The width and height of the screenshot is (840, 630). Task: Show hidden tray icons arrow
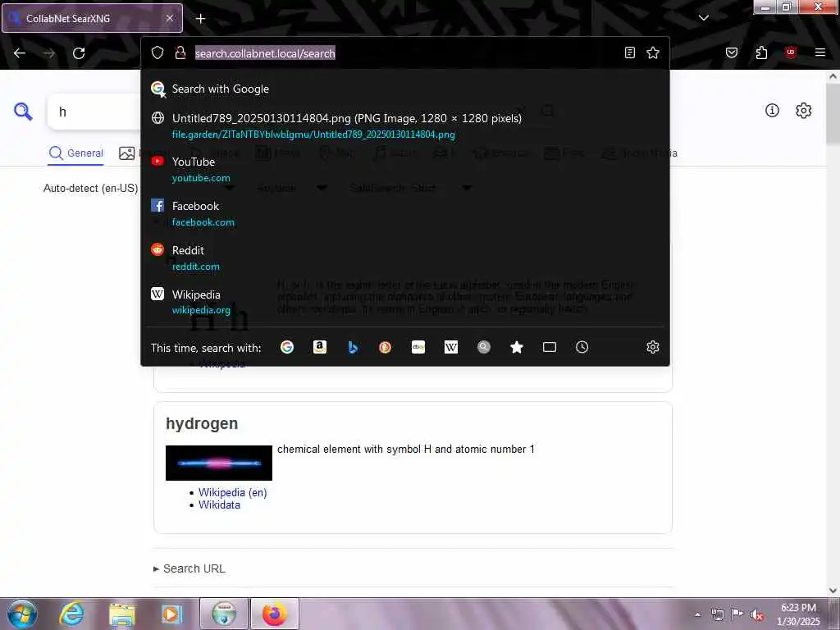tap(697, 614)
